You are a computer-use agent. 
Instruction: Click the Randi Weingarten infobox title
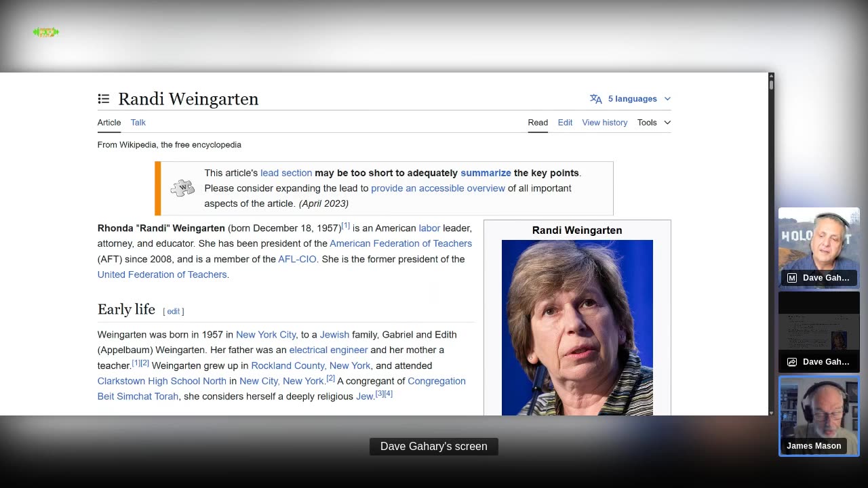click(577, 230)
